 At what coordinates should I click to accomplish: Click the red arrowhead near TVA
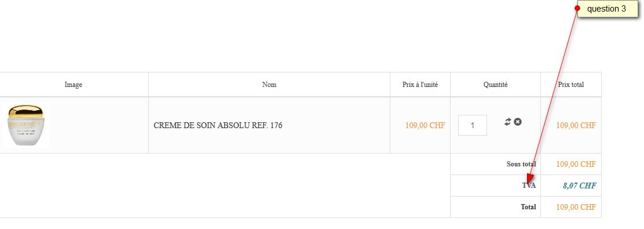click(530, 179)
